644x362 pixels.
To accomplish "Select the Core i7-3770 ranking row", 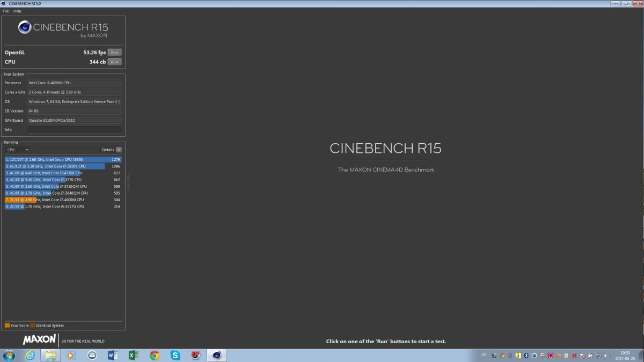I will tap(63, 180).
